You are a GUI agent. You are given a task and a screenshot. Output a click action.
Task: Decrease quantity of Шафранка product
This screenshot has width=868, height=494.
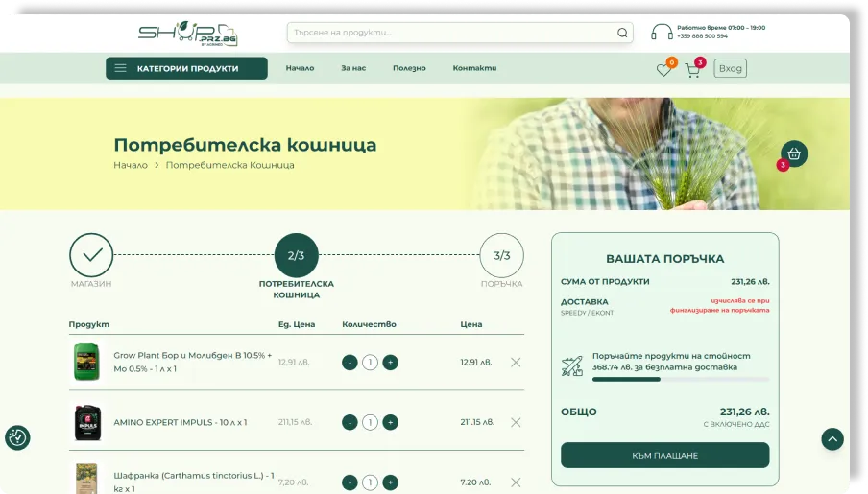350,482
